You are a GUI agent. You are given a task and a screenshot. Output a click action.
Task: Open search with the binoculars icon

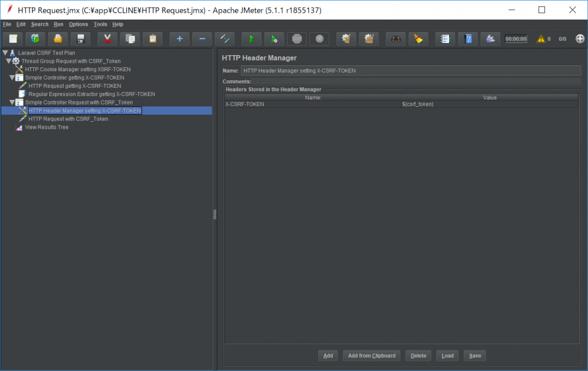pyautogui.click(x=396, y=39)
